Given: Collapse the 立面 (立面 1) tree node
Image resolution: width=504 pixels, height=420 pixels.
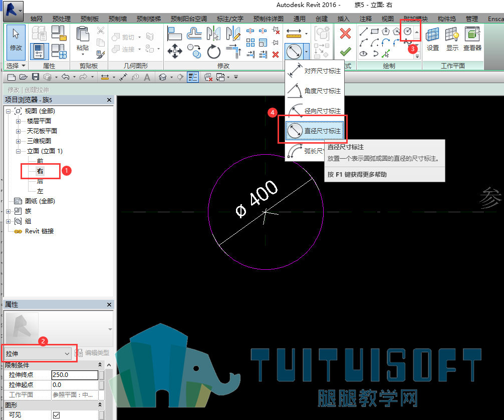Looking at the screenshot, I should [x=19, y=151].
